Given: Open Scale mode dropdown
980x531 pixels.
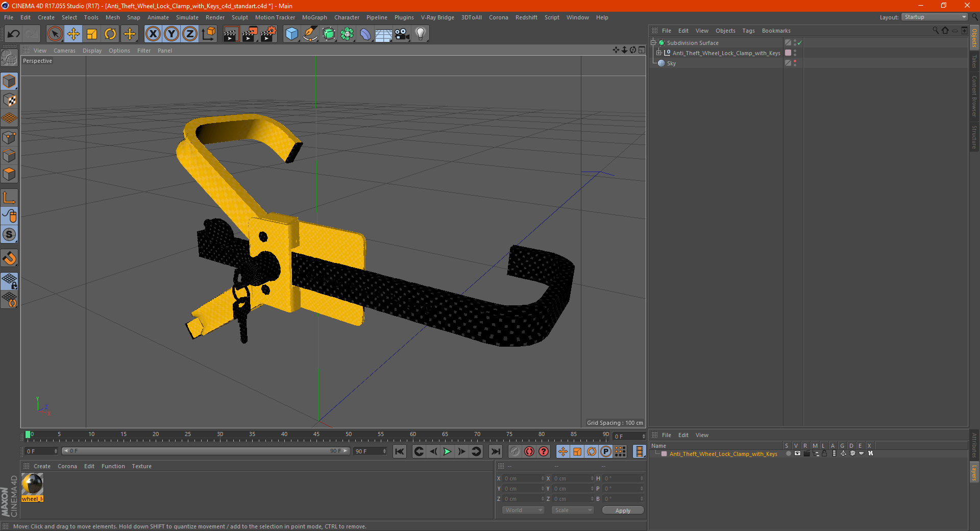Looking at the screenshot, I should point(573,510).
